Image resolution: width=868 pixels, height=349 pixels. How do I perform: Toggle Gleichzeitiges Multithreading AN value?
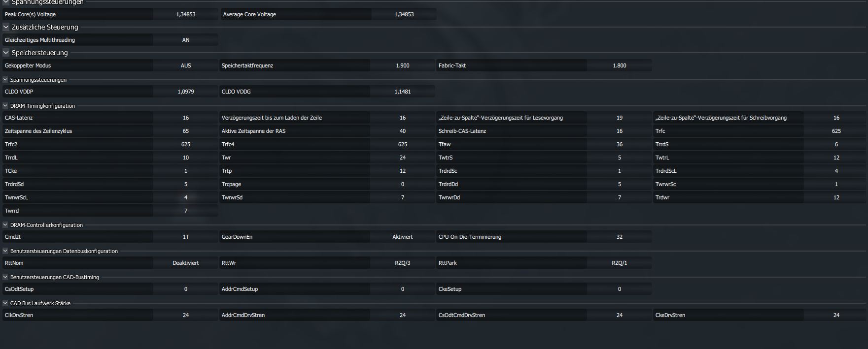pyautogui.click(x=186, y=40)
